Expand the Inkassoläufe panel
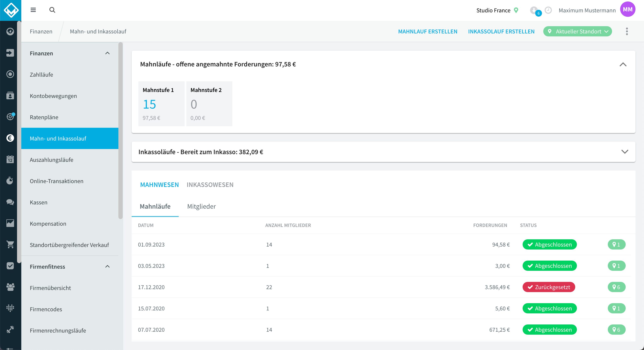Screen dimensions: 644x350 625,152
